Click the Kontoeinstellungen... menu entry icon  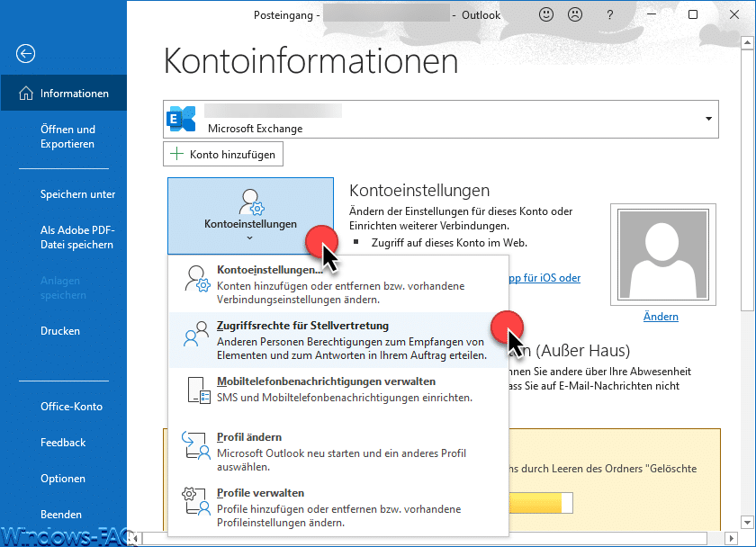197,279
